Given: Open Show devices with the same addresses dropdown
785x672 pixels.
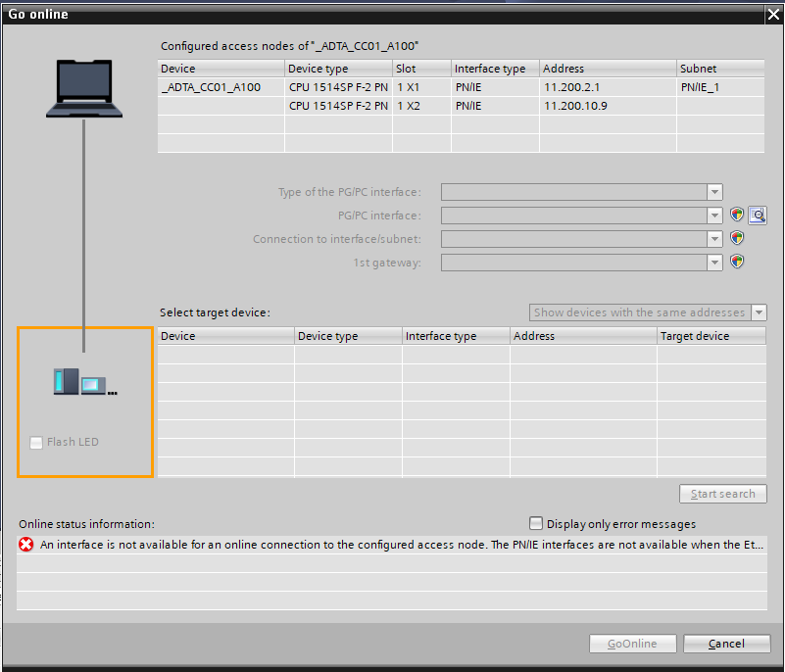Looking at the screenshot, I should click(x=758, y=312).
